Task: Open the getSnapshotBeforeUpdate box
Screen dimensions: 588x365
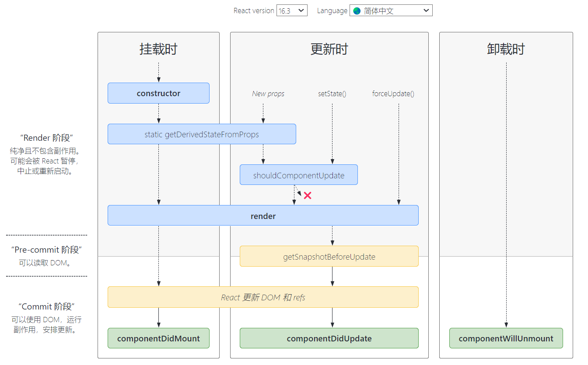Action: tap(329, 256)
